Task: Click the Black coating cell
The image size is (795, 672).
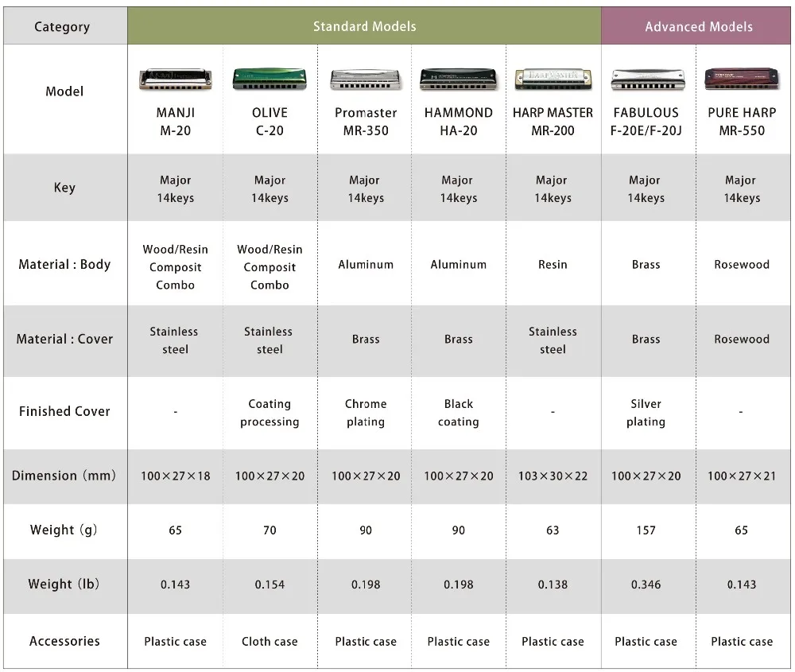Action: 459,412
